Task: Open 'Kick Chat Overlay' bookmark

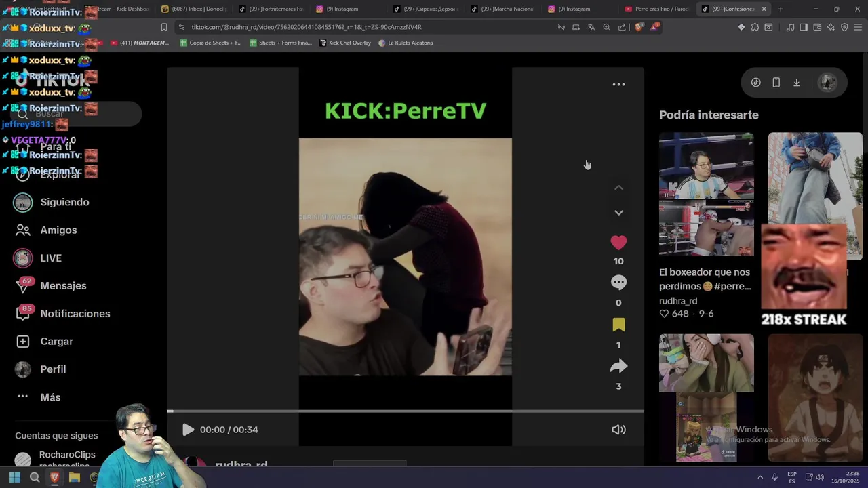Action: 344,43
